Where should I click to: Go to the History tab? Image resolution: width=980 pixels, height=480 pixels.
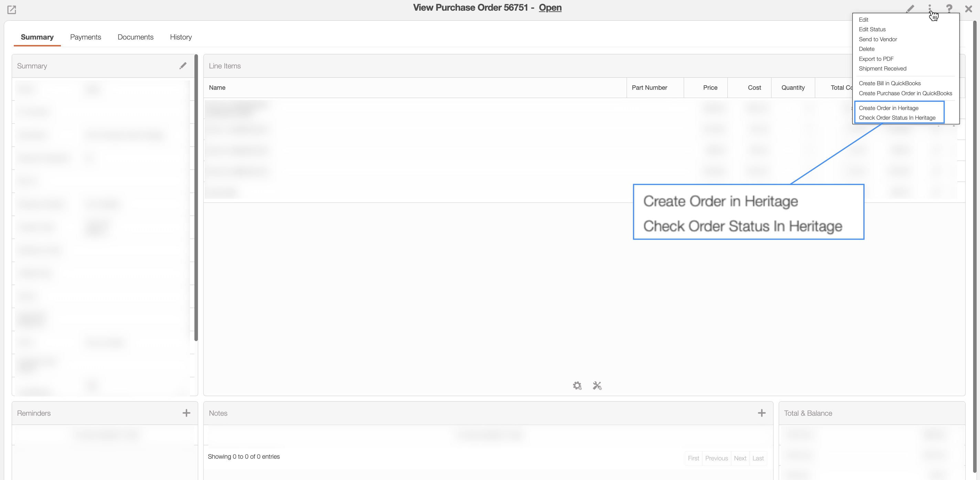pos(181,37)
